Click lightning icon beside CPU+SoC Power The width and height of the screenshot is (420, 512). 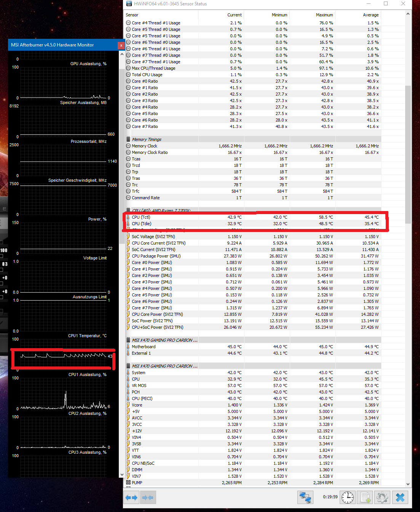128,327
